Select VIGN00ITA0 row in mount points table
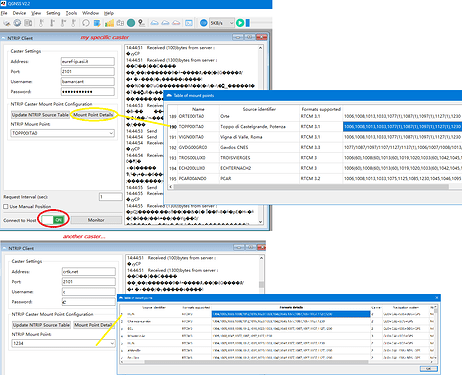Viewport: 462px width, 375px height. point(315,137)
